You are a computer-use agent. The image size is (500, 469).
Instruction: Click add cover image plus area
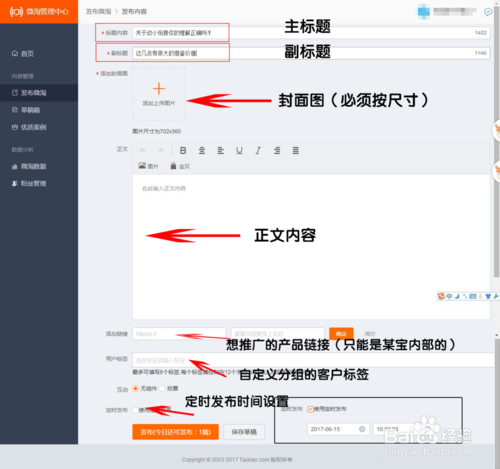pyautogui.click(x=159, y=94)
